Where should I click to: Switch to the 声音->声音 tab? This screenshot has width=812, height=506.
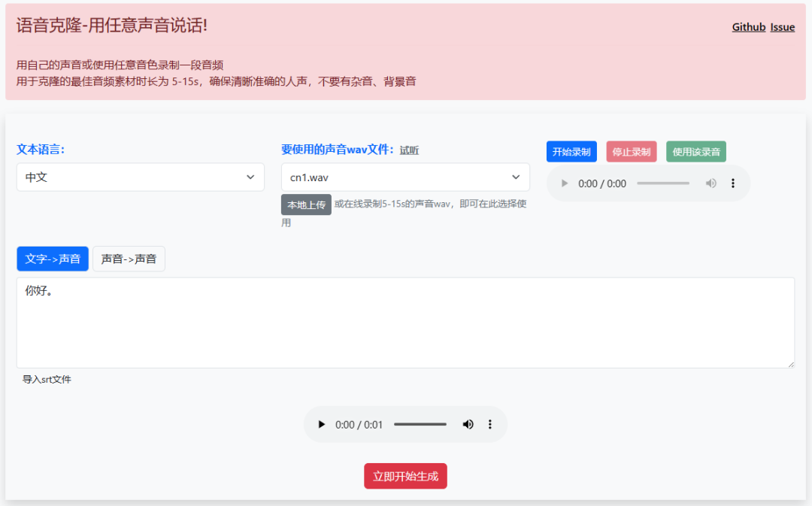point(129,259)
